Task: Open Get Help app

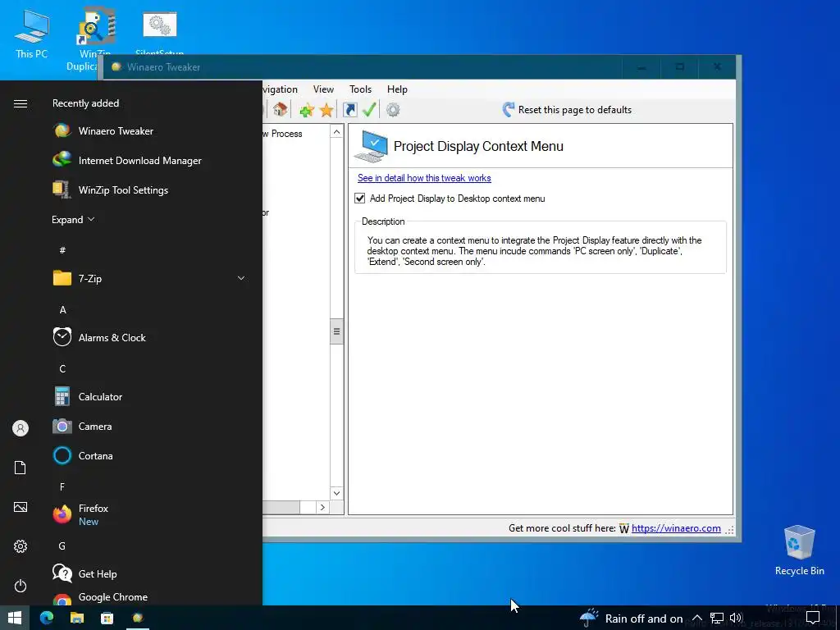Action: (x=149, y=573)
